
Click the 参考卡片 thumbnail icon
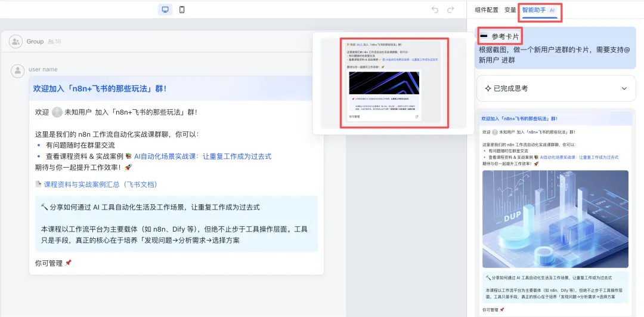[x=484, y=36]
